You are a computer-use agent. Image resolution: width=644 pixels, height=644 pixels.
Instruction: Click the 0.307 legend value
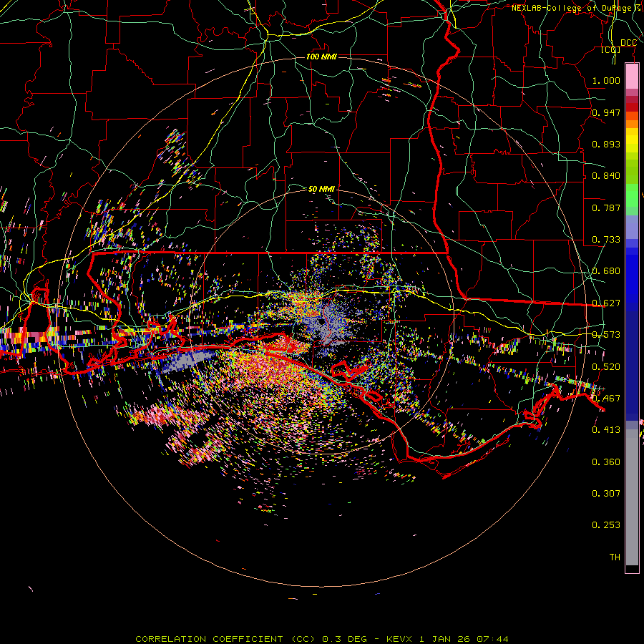[606, 494]
